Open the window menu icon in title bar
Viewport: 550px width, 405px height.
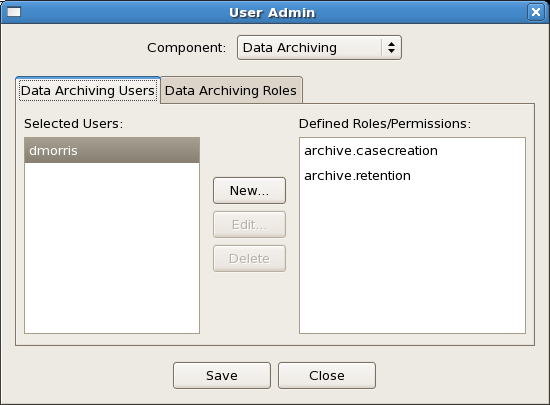coord(14,12)
